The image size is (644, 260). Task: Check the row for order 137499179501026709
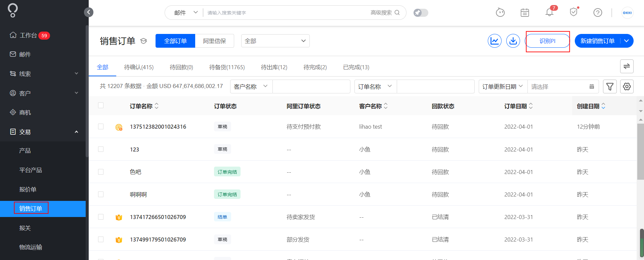coord(101,239)
